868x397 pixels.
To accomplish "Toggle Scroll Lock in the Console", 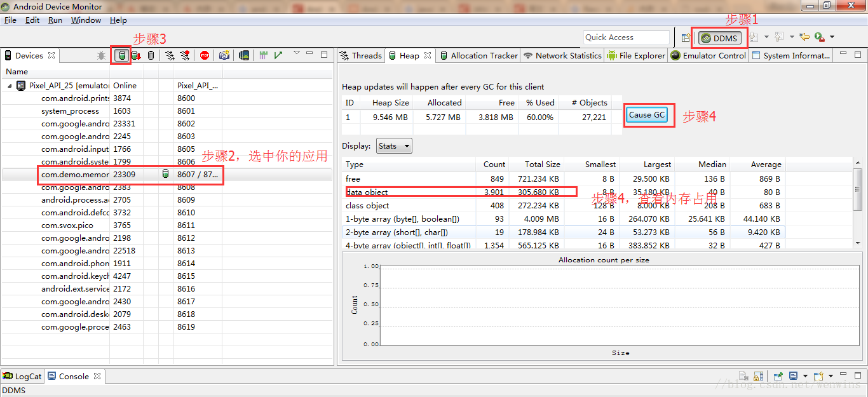I will coord(758,376).
